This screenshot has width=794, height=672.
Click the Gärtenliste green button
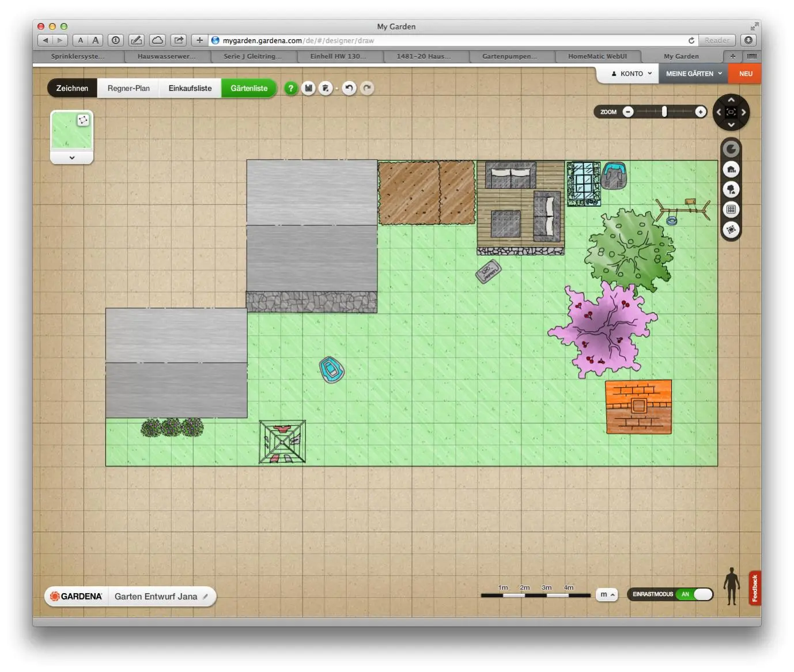(249, 88)
